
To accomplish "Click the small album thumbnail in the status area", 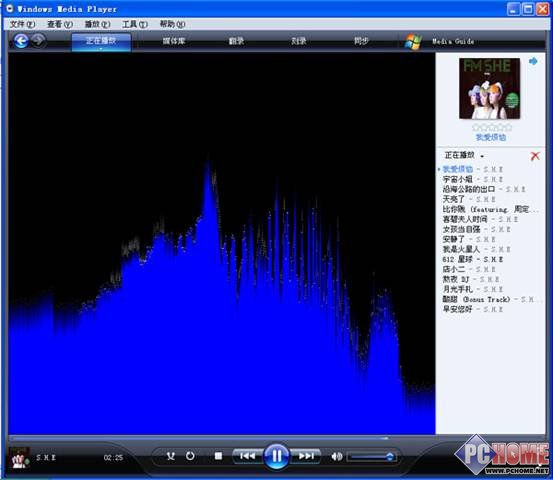I will point(19,457).
